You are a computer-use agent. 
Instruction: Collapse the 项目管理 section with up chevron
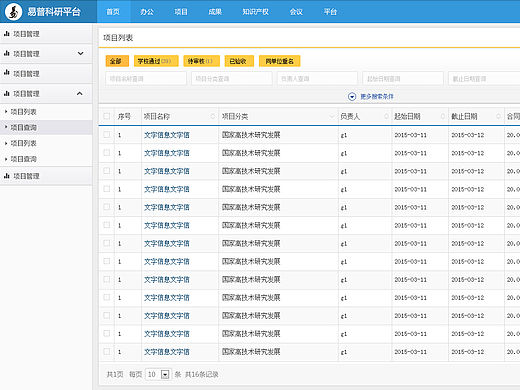click(x=80, y=93)
